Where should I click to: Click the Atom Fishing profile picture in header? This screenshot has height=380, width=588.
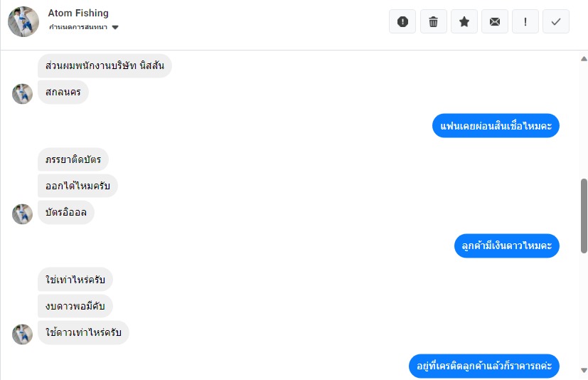(x=23, y=21)
